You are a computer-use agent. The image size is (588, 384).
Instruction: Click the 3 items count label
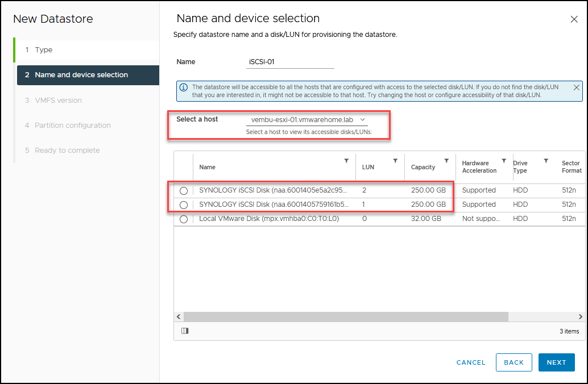[x=569, y=331]
